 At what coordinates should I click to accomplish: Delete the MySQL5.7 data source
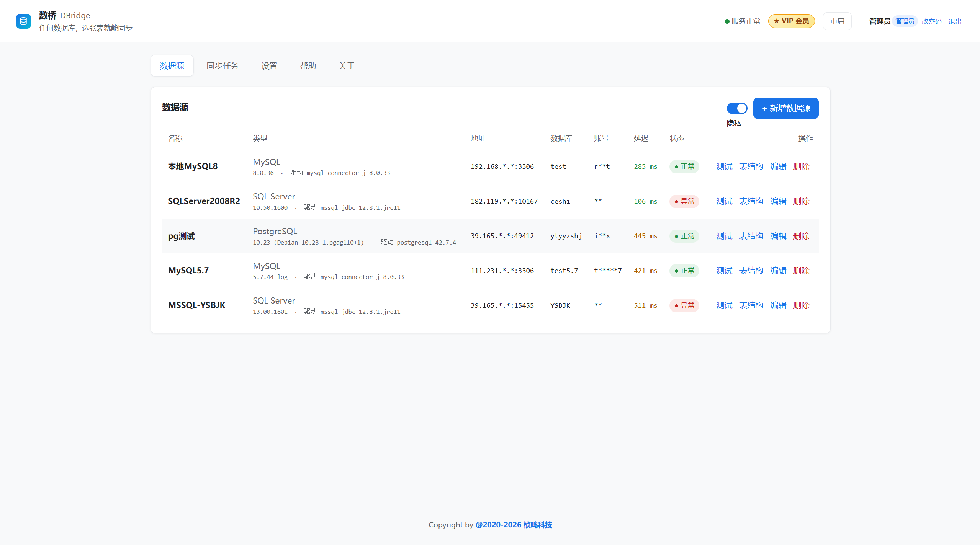click(801, 271)
